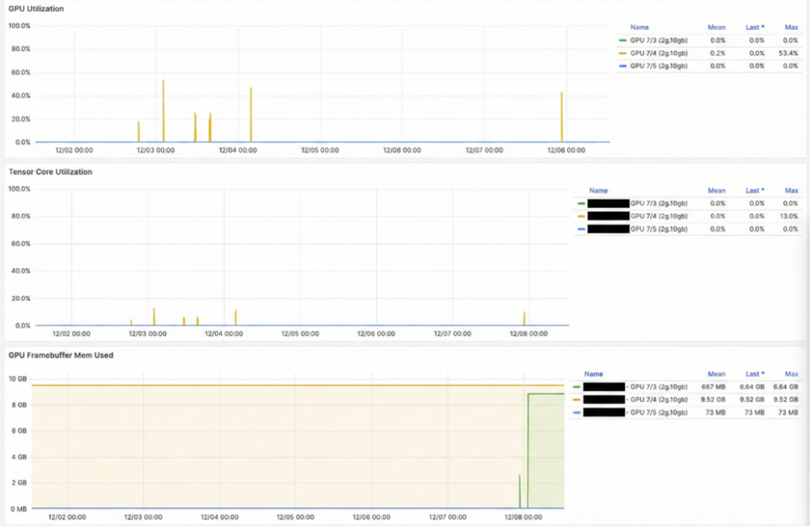This screenshot has height=529, width=812.
Task: Click the Name column header in GPU Utilization legend
Action: [639, 26]
